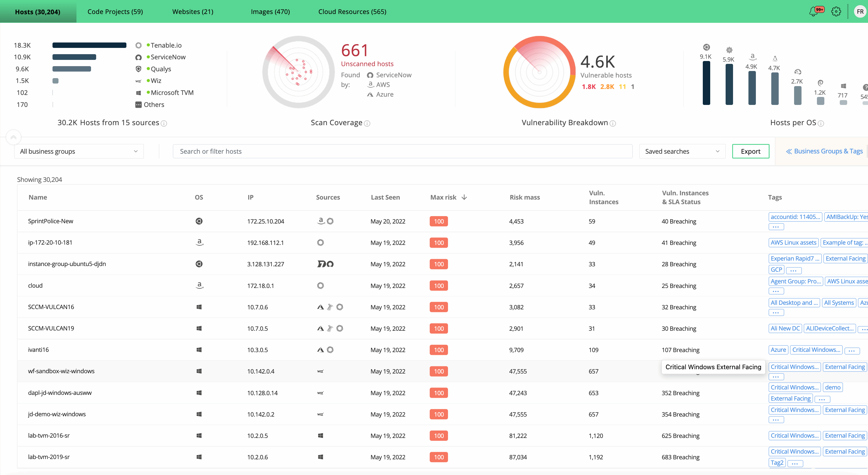Screen dimensions: 868x475
Task: Open the SprintPolice-New host link
Action: point(51,221)
